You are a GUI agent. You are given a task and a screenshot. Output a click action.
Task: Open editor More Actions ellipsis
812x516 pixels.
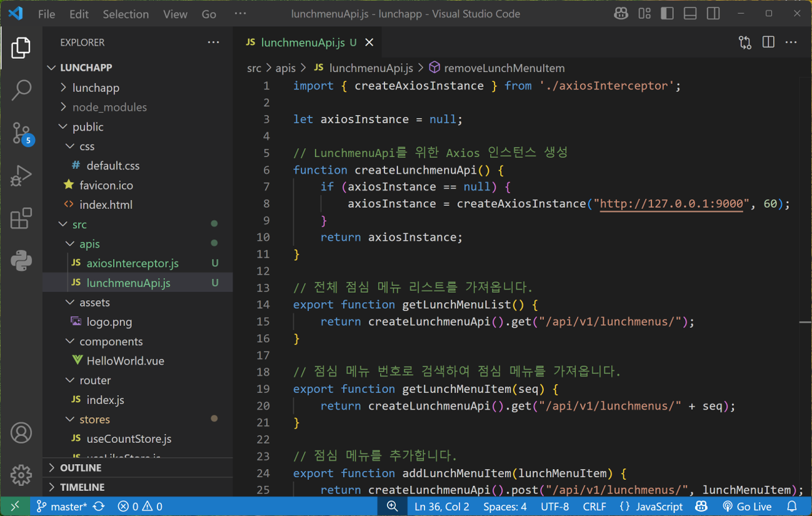(x=791, y=42)
